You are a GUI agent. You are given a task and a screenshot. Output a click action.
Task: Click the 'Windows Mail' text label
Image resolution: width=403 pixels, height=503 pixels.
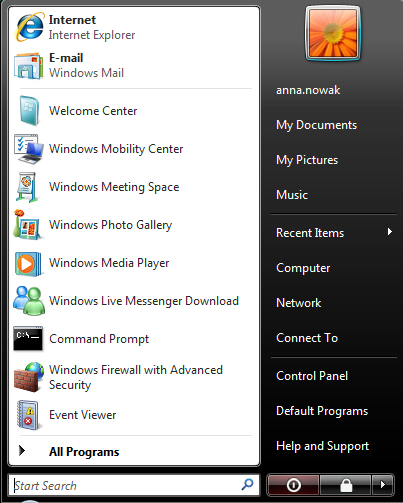click(x=86, y=73)
